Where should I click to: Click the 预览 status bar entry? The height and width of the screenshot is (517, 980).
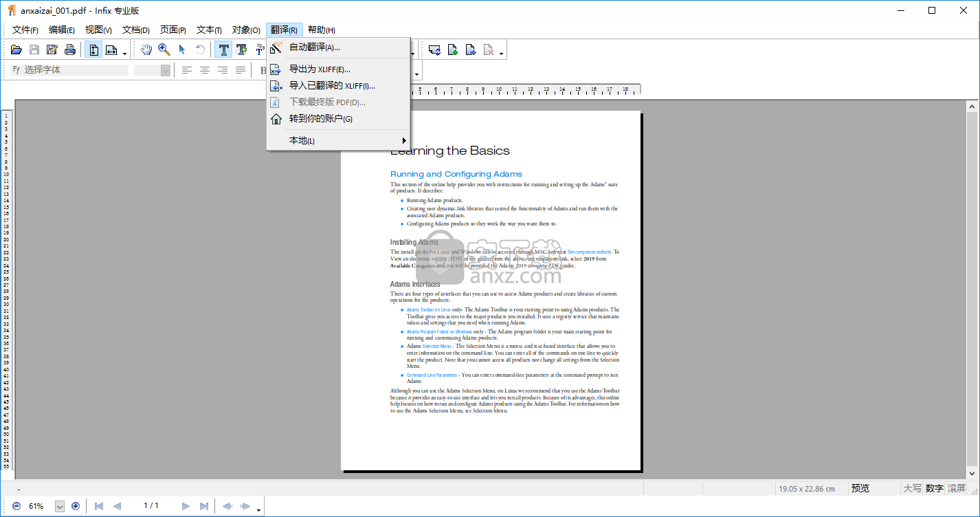860,488
